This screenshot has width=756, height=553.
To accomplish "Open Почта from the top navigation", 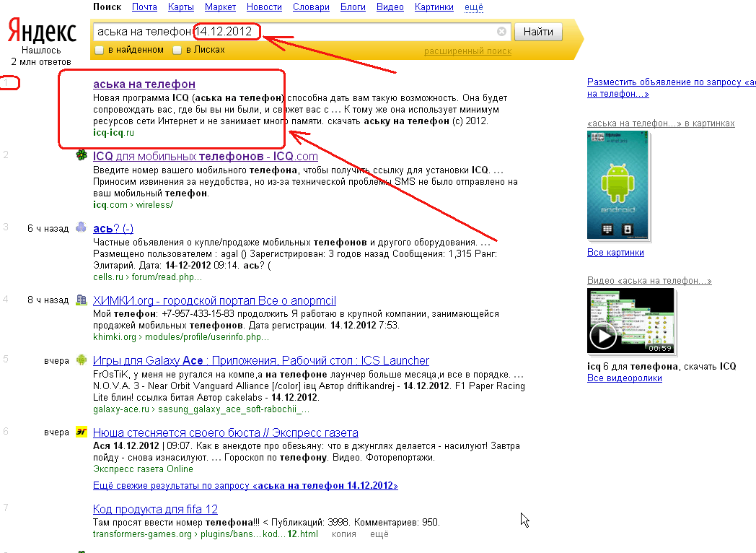I will pos(145,6).
